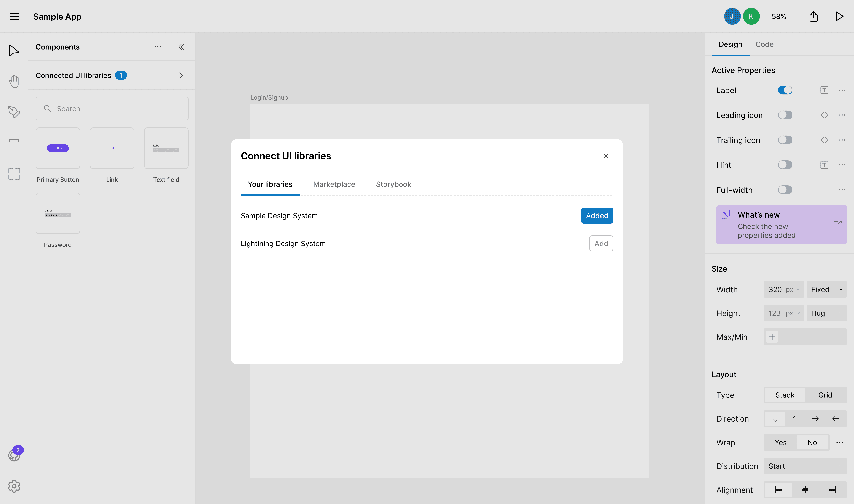Screen dimensions: 854x504
Task: Click the Added button for Sample Design System
Action: (x=597, y=216)
